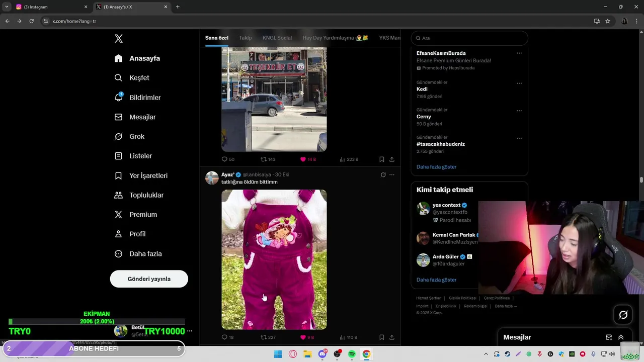The image size is (644, 362).
Task: Open Spotify from taskbar
Action: pos(352,354)
